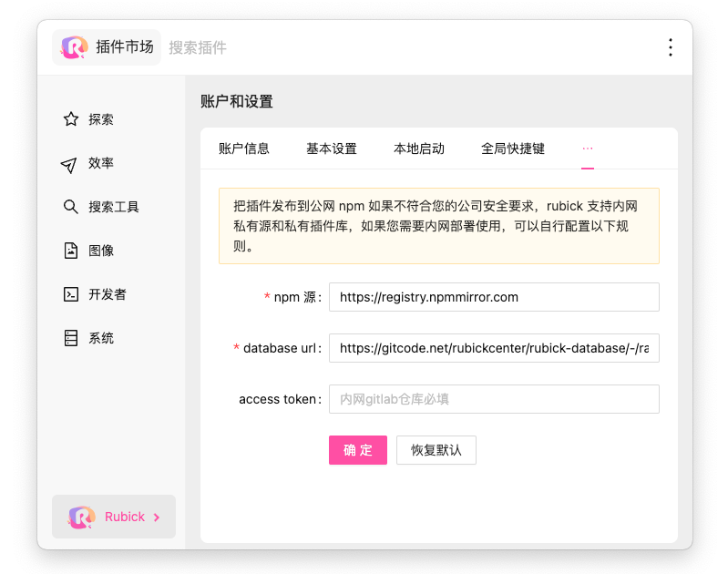Viewport: 728px width, 574px height.
Task: Click the 恢复默认 restore defaults button
Action: (436, 450)
